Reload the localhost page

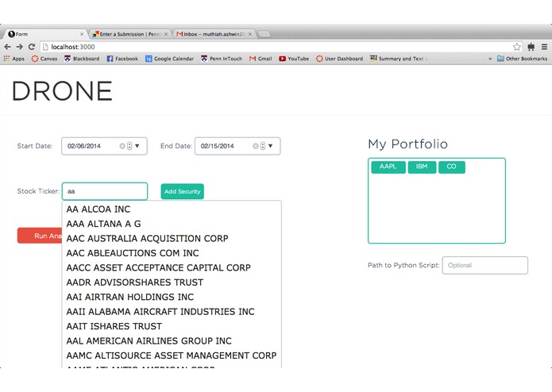(32, 47)
